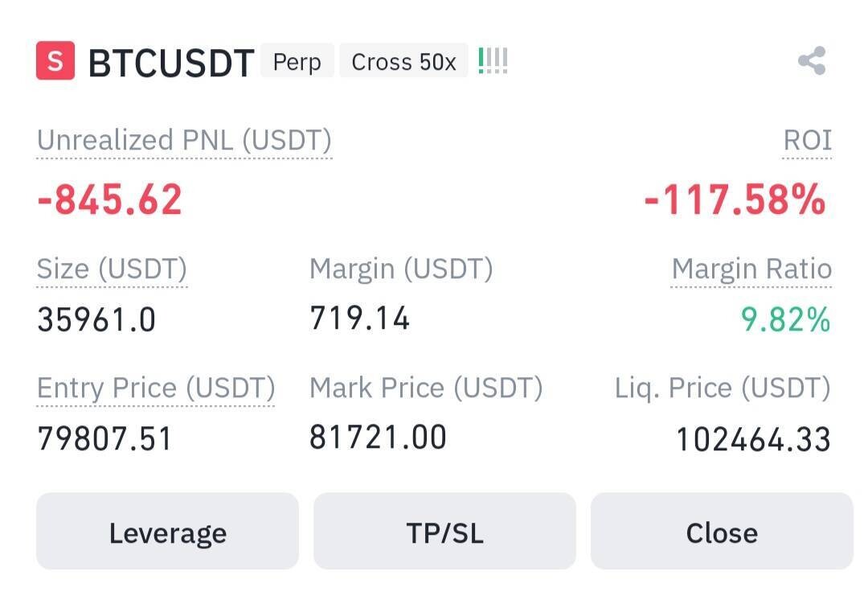Tap the Perp contract tag
868x600 pixels.
point(297,62)
